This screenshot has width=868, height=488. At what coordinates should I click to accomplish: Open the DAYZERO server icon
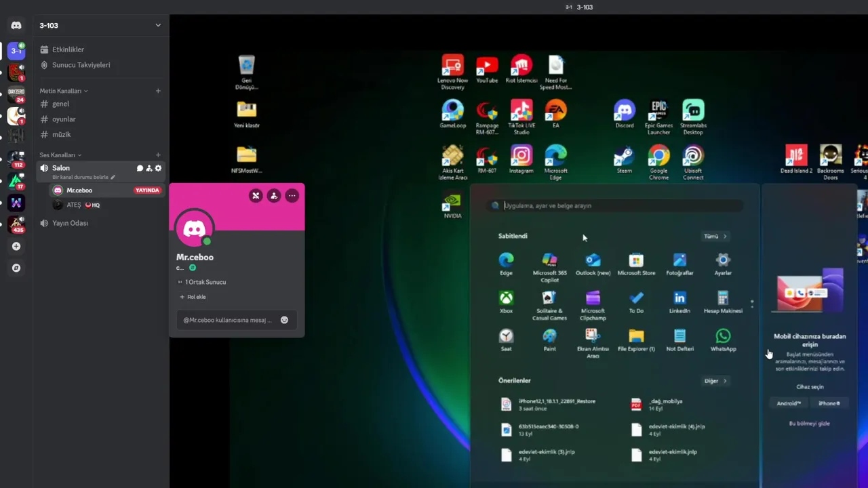click(16, 94)
